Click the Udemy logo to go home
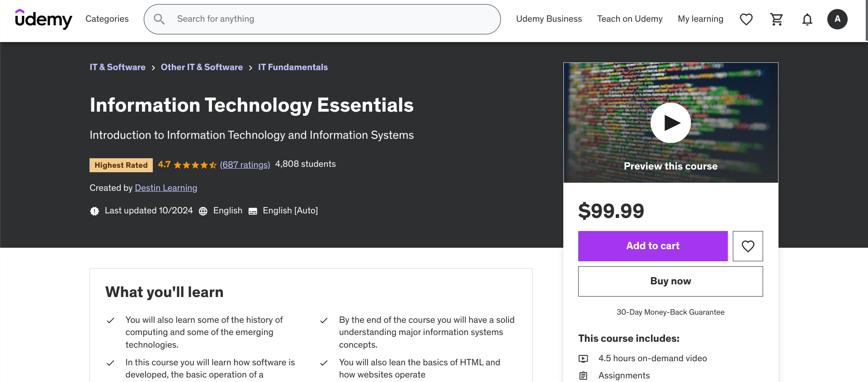 [44, 19]
